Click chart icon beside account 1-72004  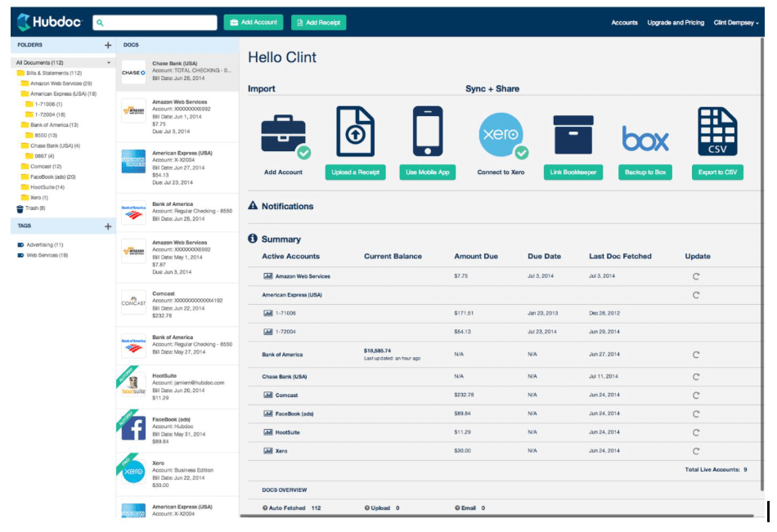click(x=268, y=332)
